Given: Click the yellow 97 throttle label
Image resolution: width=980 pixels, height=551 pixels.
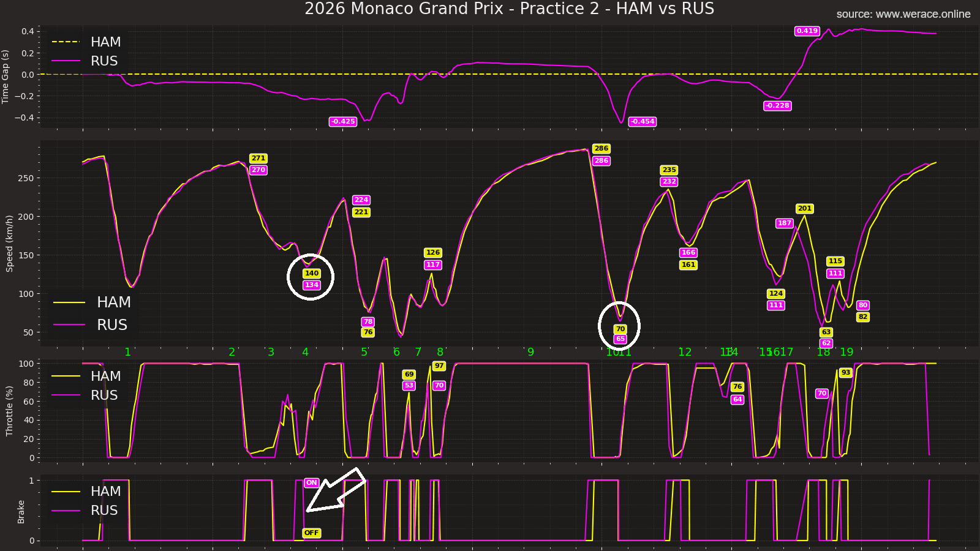Looking at the screenshot, I should (439, 365).
